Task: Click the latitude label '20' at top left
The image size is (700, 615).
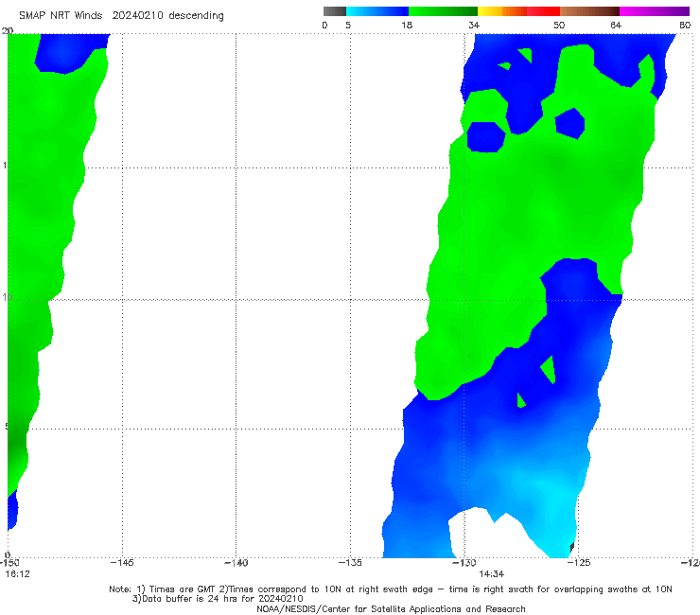Action: [8, 30]
